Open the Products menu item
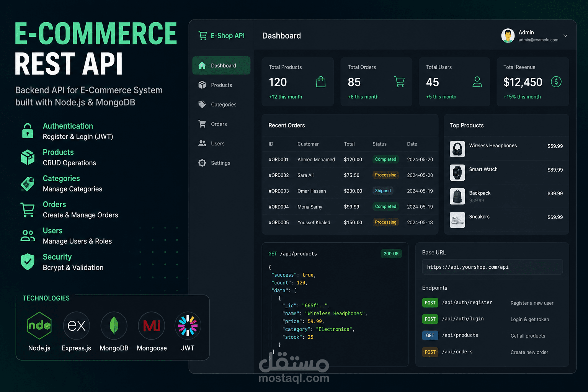The image size is (588, 392). point(221,85)
